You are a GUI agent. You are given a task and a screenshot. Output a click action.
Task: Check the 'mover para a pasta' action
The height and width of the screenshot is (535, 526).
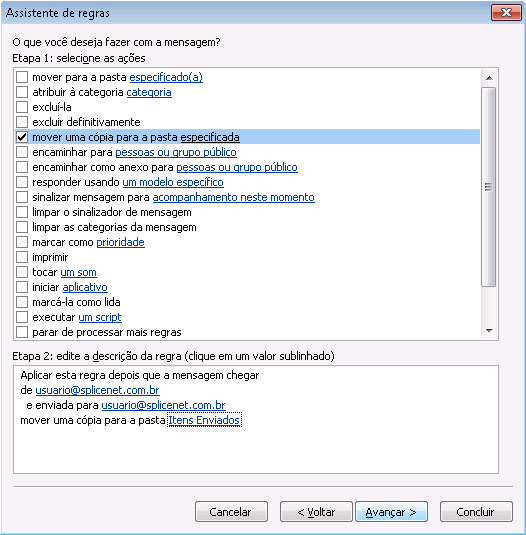pos(22,77)
